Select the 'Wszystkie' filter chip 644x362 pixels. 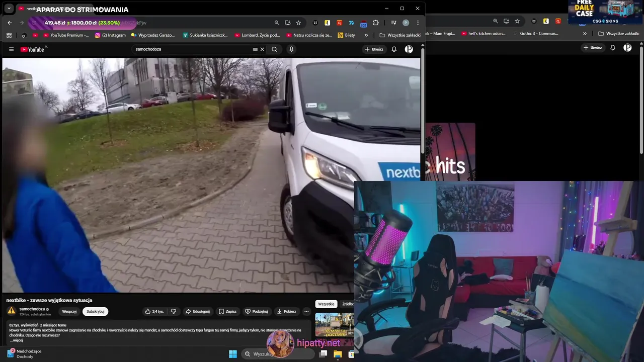(326, 304)
